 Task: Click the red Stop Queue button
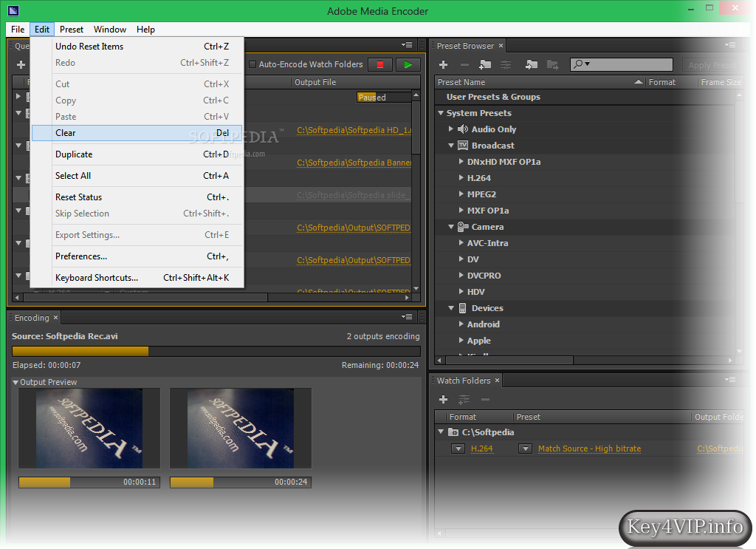(380, 64)
